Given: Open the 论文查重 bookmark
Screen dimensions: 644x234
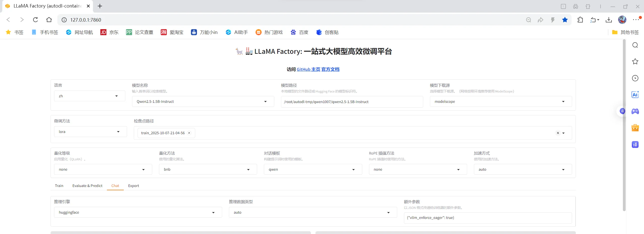Looking at the screenshot, I should click(140, 32).
